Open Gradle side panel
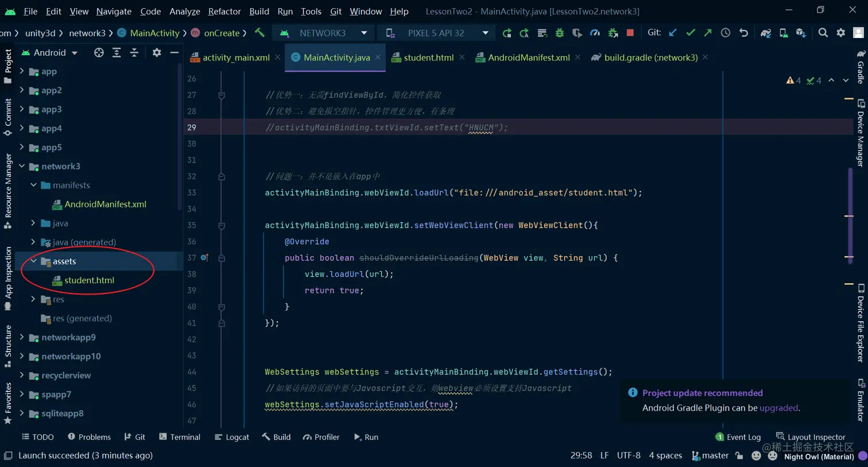The image size is (868, 467). click(x=861, y=68)
